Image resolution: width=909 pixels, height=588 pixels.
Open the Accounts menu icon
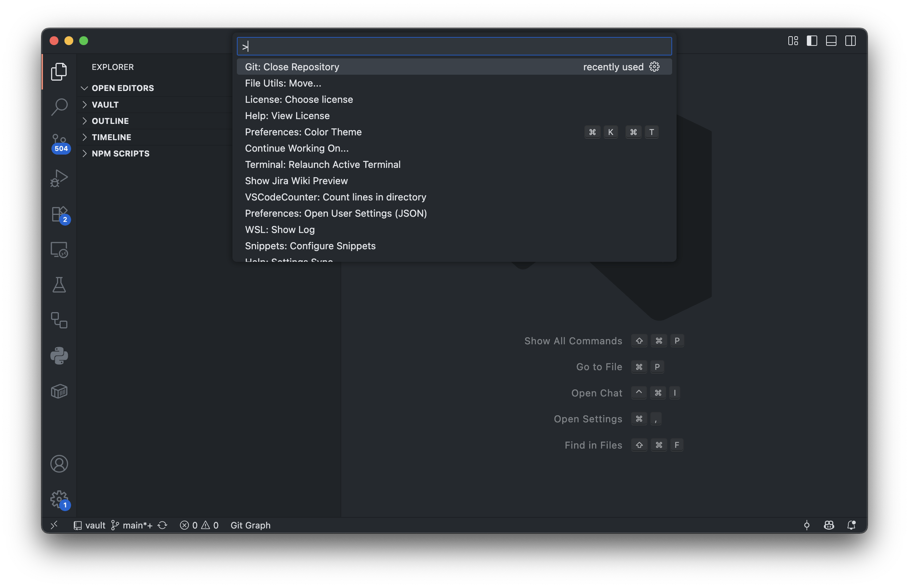(59, 464)
